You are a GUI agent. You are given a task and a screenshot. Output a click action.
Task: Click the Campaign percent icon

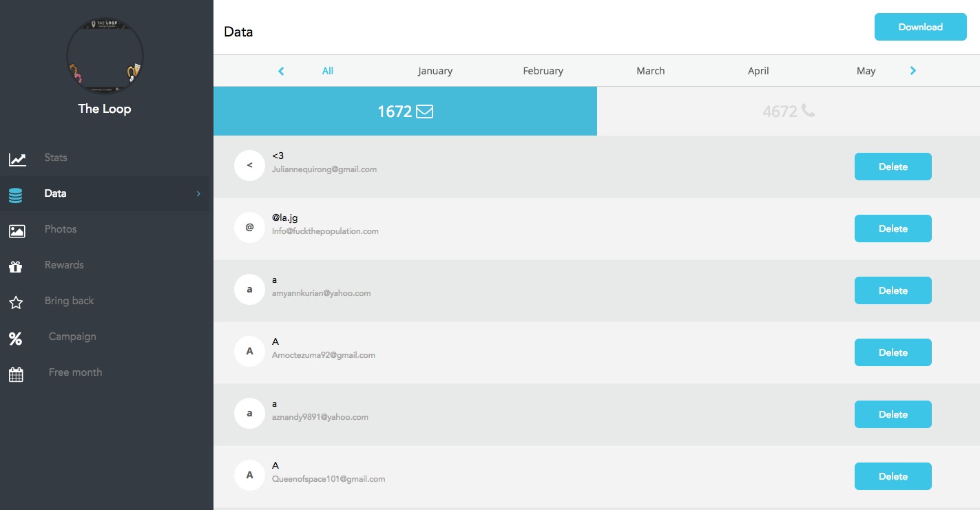(15, 339)
